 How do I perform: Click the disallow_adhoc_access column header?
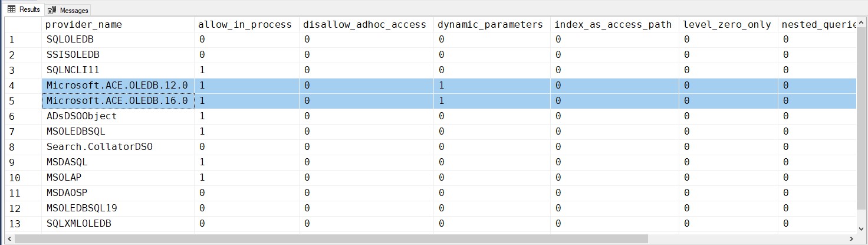tap(366, 24)
